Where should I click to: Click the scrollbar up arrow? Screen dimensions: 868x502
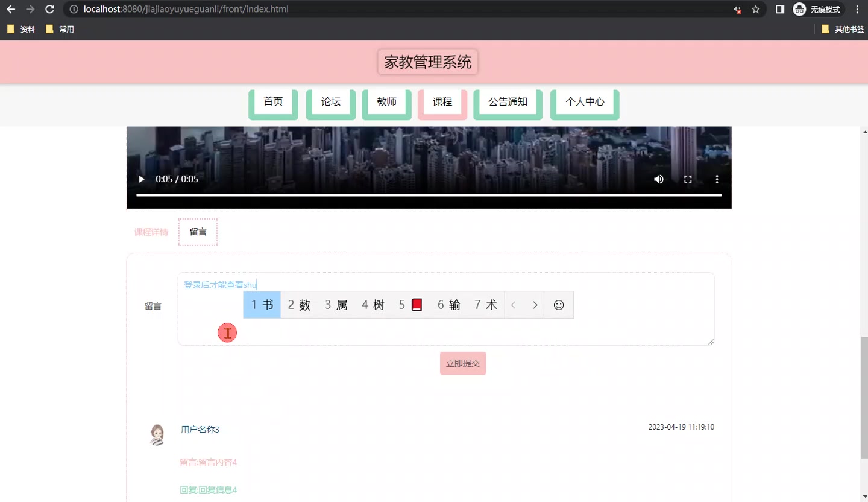click(864, 131)
